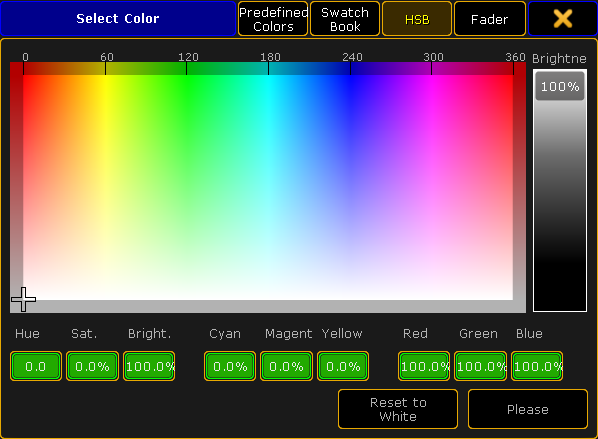Select the Green percentage field
This screenshot has height=439, width=598.
[481, 366]
